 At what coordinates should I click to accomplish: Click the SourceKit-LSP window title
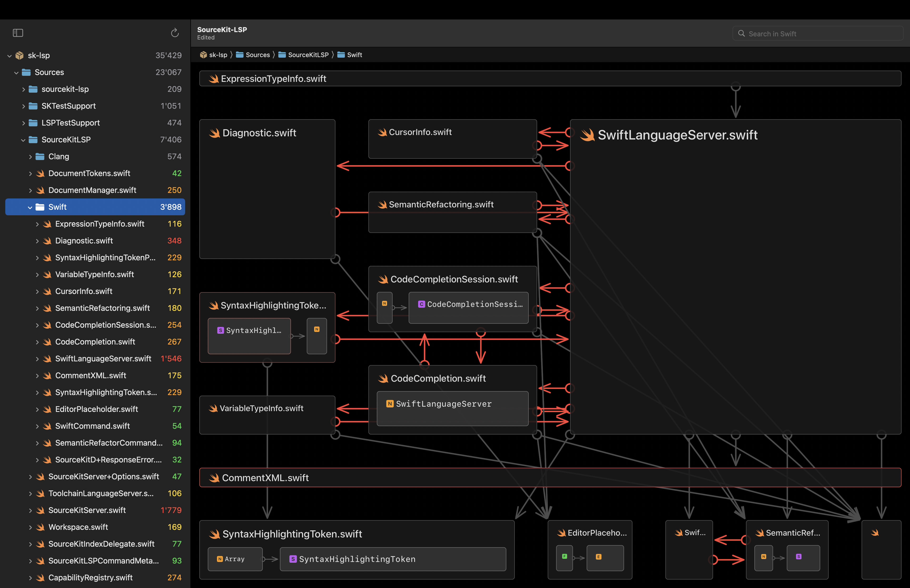pyautogui.click(x=222, y=30)
